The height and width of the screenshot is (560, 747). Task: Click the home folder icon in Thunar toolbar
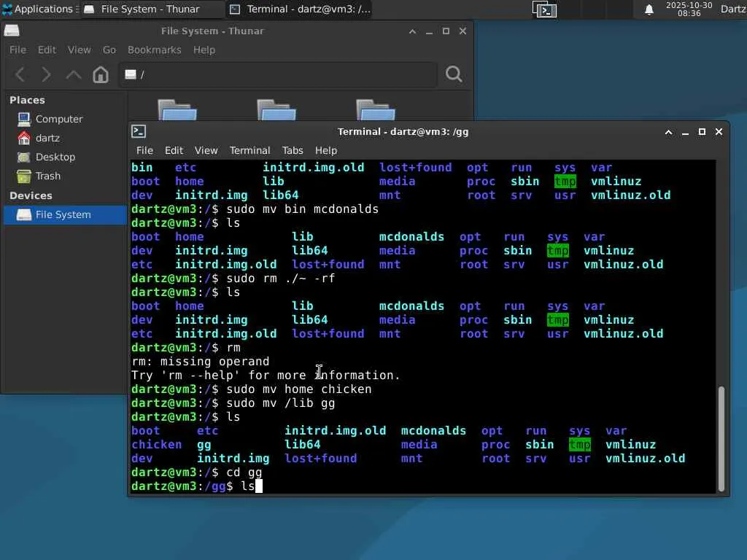pyautogui.click(x=101, y=74)
